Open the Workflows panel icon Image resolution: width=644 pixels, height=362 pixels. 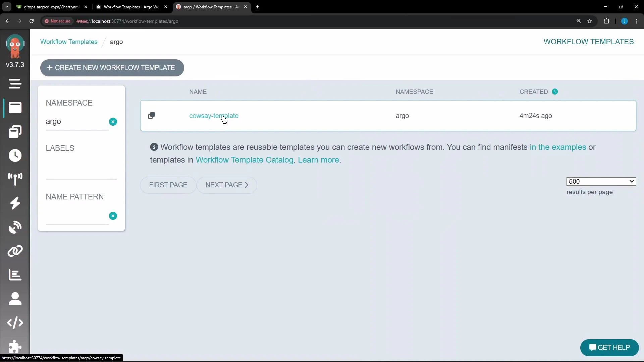click(x=15, y=108)
